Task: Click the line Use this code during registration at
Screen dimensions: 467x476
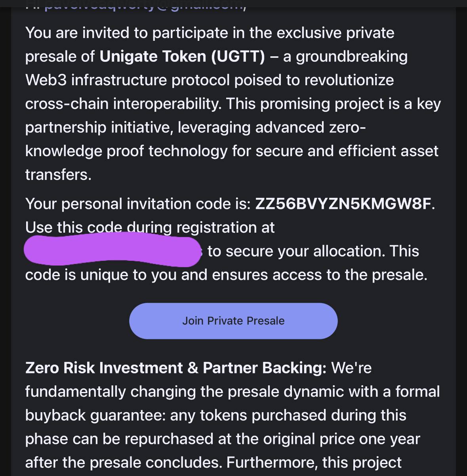Action: coord(150,227)
